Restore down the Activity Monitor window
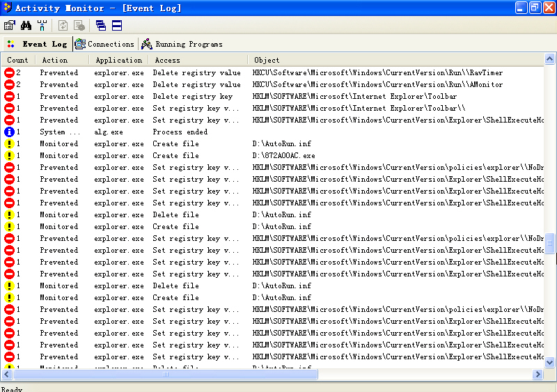This screenshot has height=392, width=557. click(x=535, y=8)
